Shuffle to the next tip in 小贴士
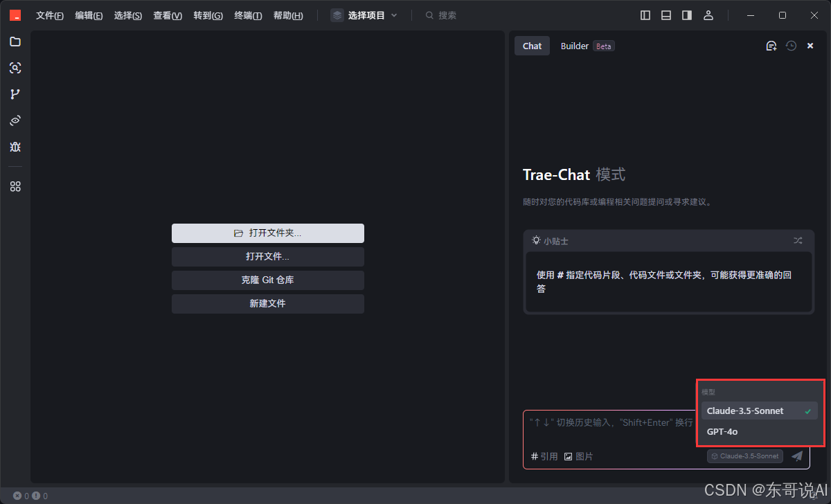This screenshot has height=504, width=831. click(798, 241)
